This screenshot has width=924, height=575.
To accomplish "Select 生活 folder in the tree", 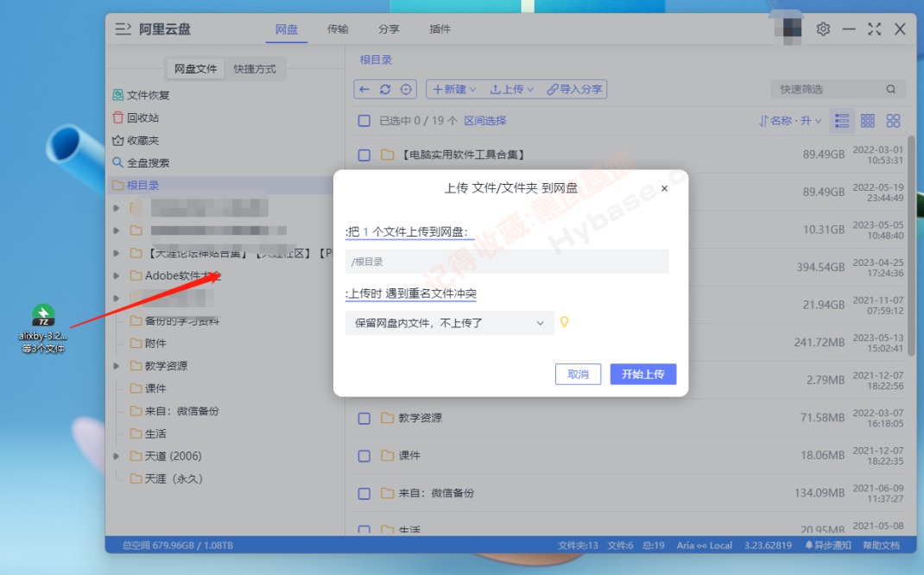I will point(155,433).
